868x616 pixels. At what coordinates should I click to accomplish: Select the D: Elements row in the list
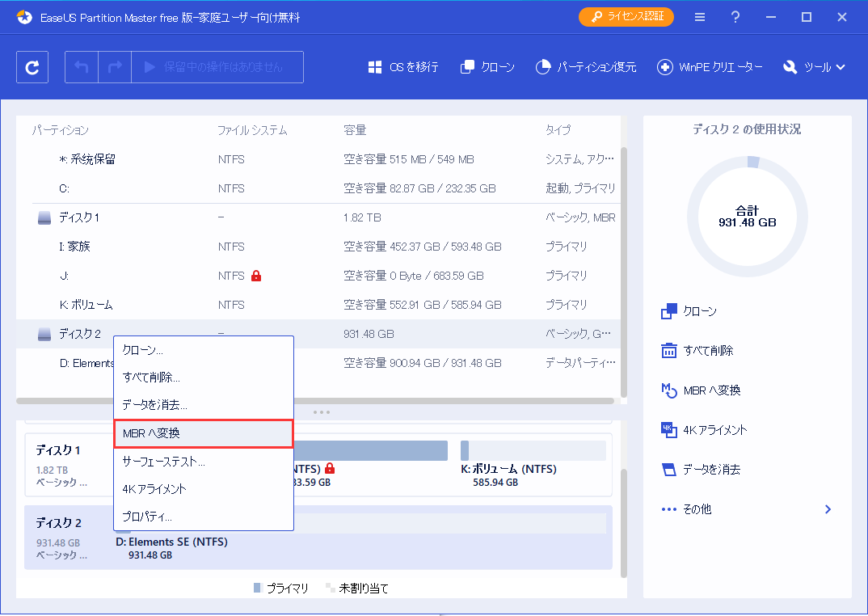click(x=318, y=363)
